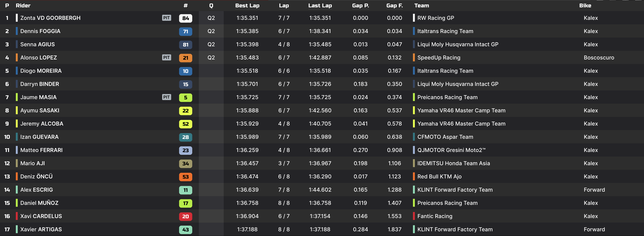Image resolution: width=644 pixels, height=236 pixels.
Task: Select rider Senna AGIUS
Action: click(x=37, y=44)
